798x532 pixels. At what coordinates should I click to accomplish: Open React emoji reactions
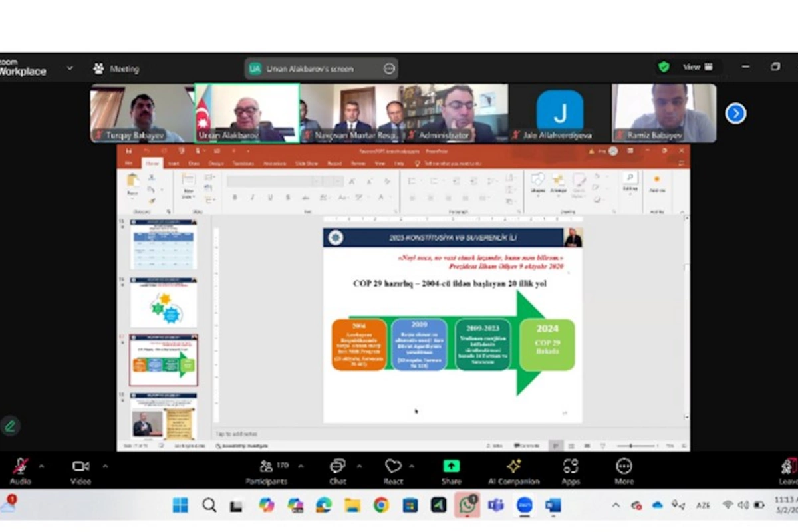point(394,471)
